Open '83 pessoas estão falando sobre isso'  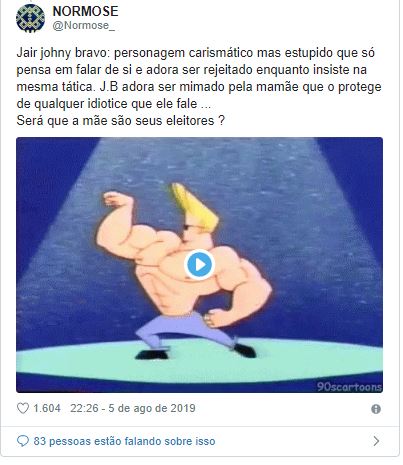124,441
